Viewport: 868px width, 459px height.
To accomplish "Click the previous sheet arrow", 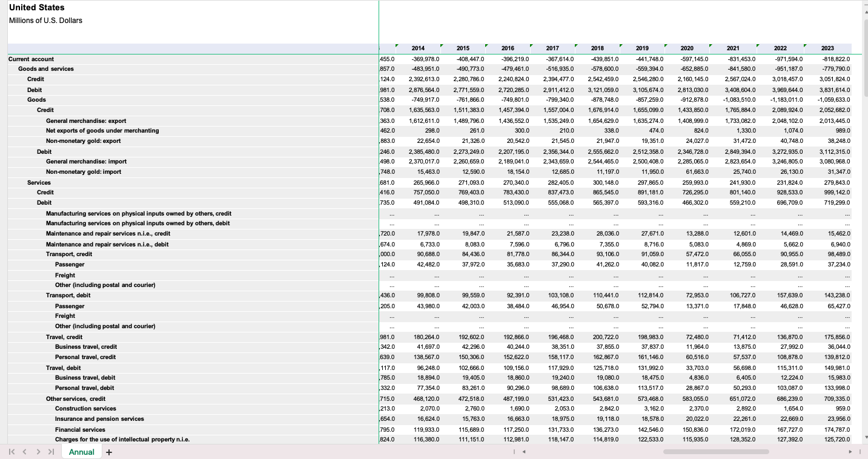I will click(x=25, y=452).
